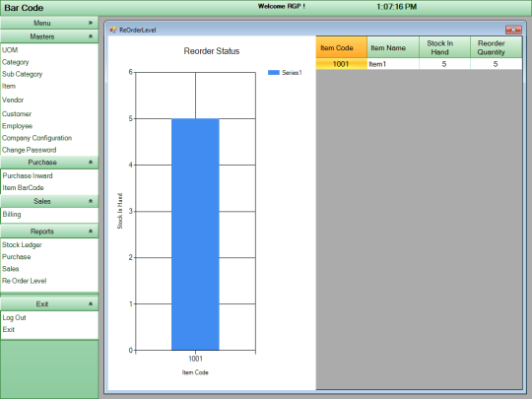The height and width of the screenshot is (399, 532).
Task: Click the blue bar for item 1001
Action: click(x=195, y=234)
